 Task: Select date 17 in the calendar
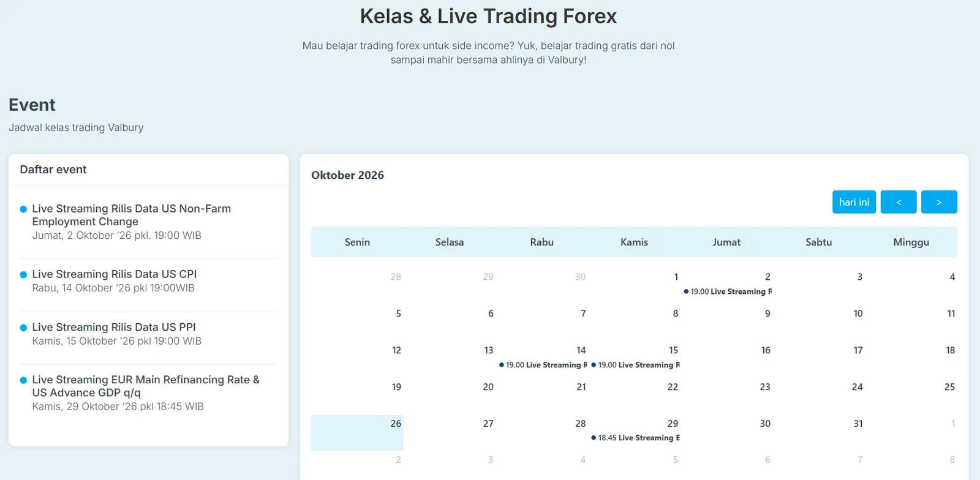858,350
